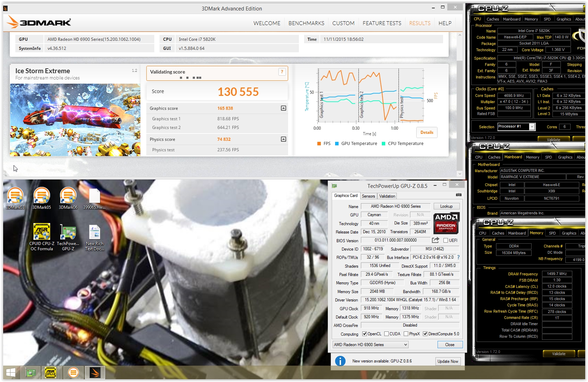588x382 pixels.
Task: Click 3DMark window title icon
Action: coord(5,8)
